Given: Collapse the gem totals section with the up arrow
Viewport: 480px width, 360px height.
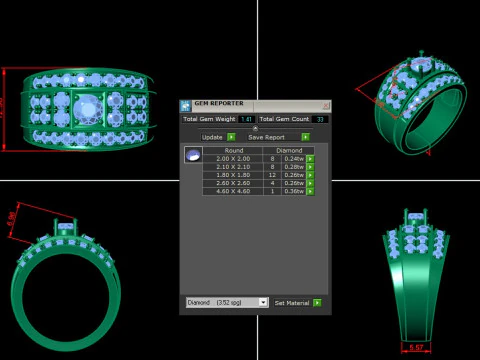Looking at the screenshot, I should [255, 128].
